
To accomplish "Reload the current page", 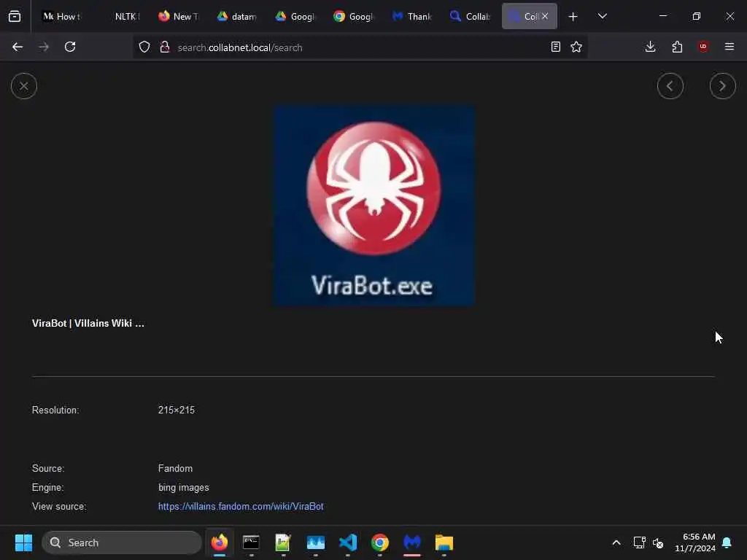I will (70, 47).
